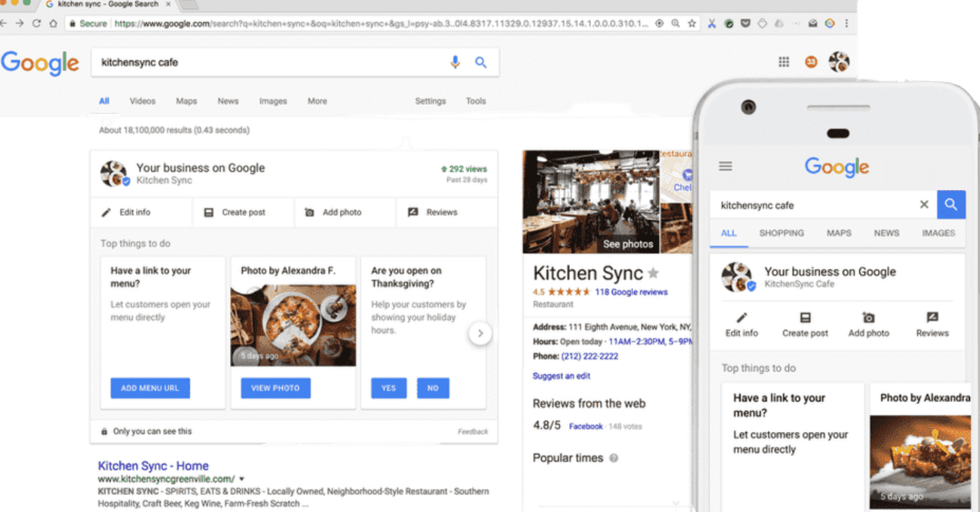980x512 pixels.
Task: Open the hamburger menu on the phone
Action: pyautogui.click(x=725, y=166)
